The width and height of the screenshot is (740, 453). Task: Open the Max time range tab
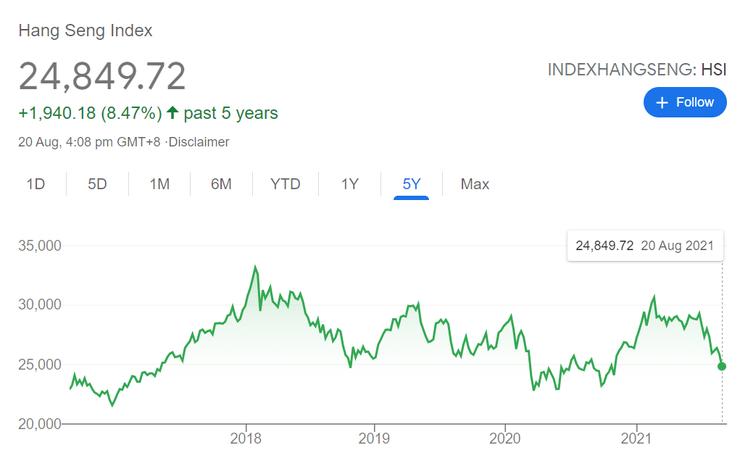(474, 184)
